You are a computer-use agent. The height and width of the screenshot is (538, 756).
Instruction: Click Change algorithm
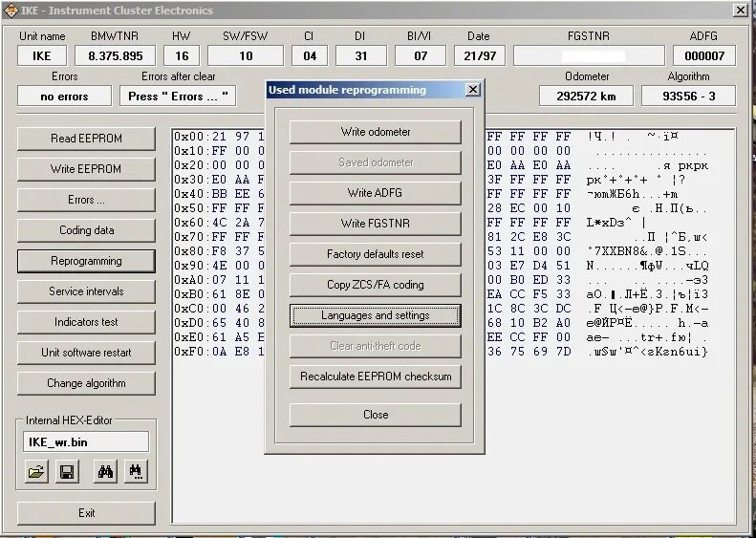(86, 383)
